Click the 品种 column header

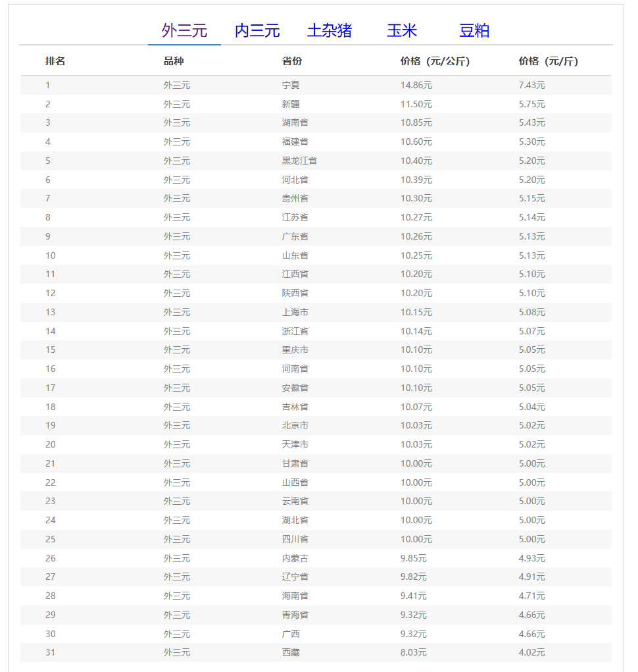[174, 61]
